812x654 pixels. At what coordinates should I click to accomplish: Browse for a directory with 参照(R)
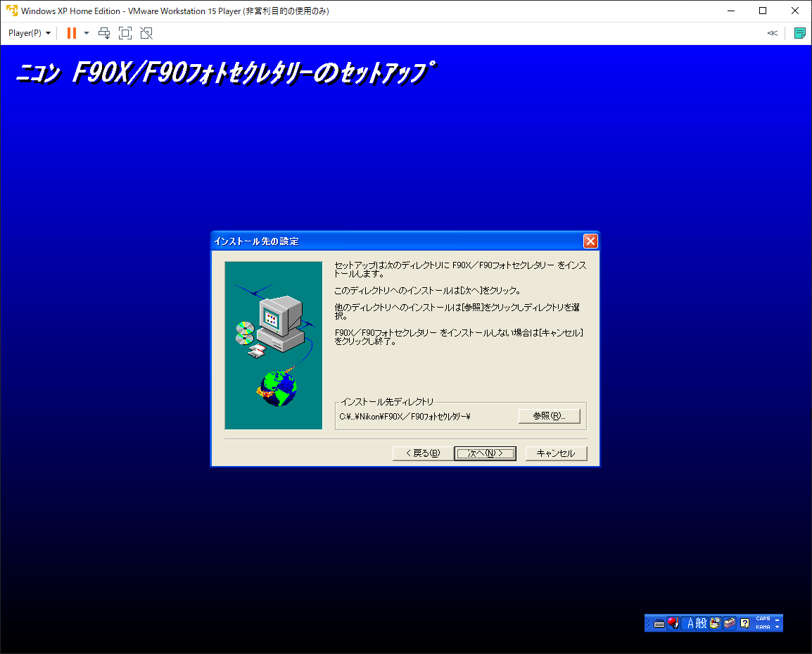tap(549, 416)
